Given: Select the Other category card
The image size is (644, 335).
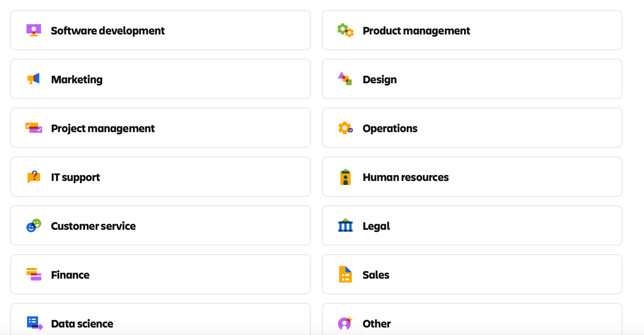Looking at the screenshot, I should [x=472, y=321].
